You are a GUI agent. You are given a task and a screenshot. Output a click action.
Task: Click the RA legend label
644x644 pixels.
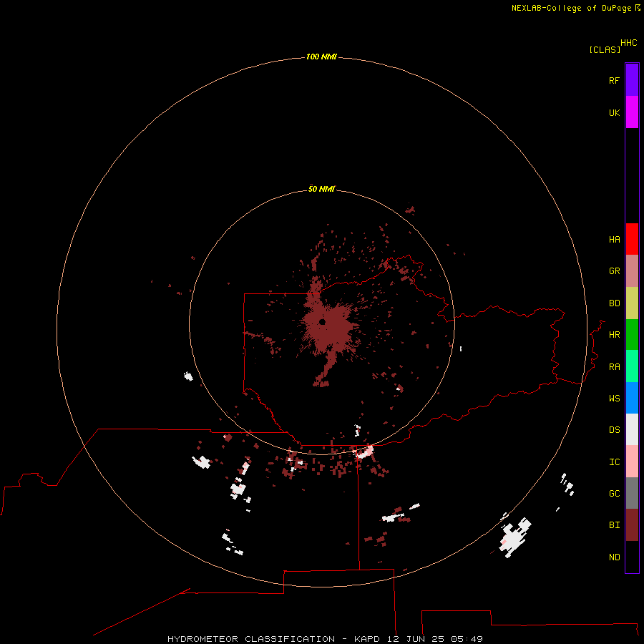click(614, 366)
